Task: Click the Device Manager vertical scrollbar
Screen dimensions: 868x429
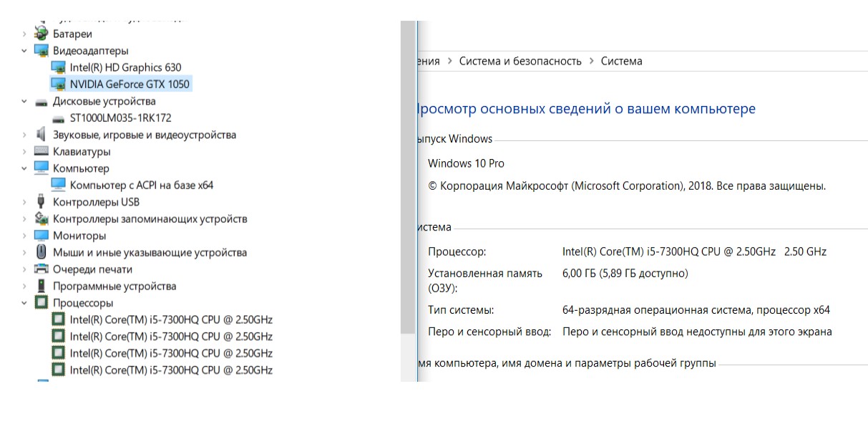Action: pos(407,179)
